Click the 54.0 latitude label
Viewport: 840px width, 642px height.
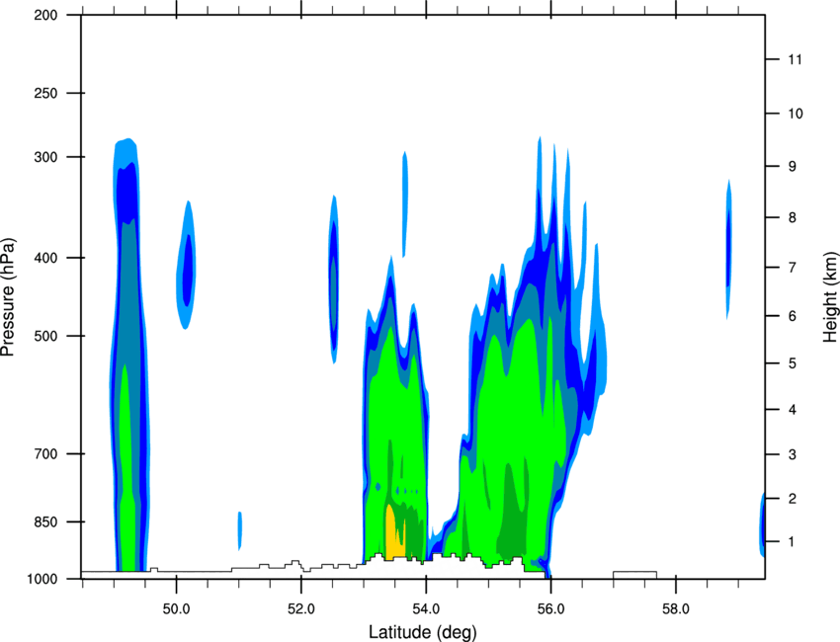[426, 608]
